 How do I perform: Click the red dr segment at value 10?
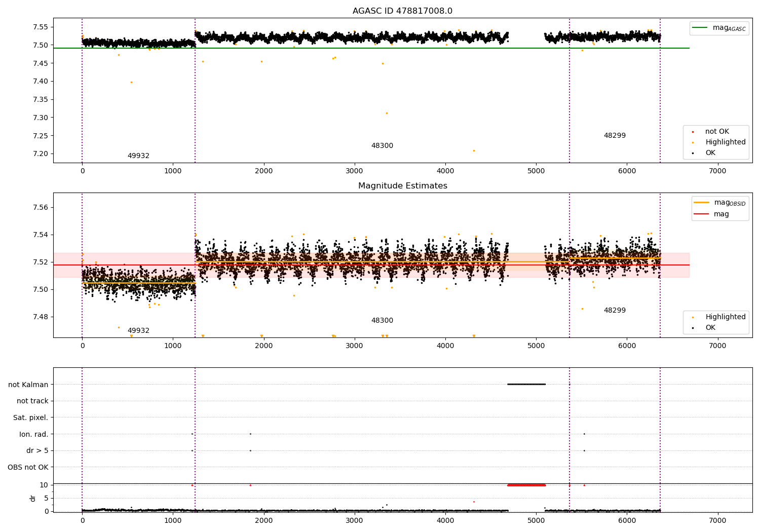[526, 485]
